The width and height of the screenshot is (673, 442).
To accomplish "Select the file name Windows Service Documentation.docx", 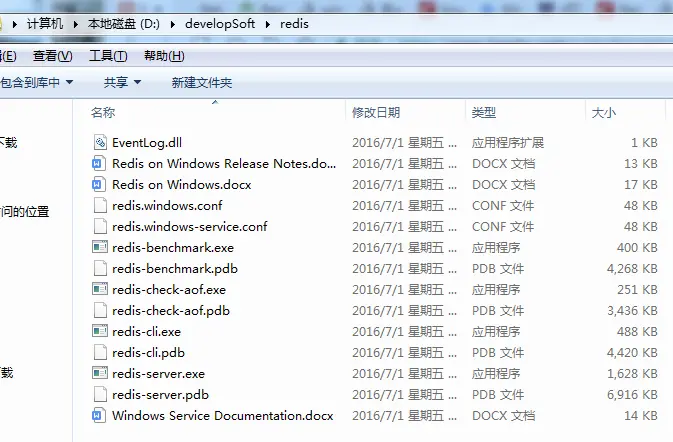I will click(223, 416).
